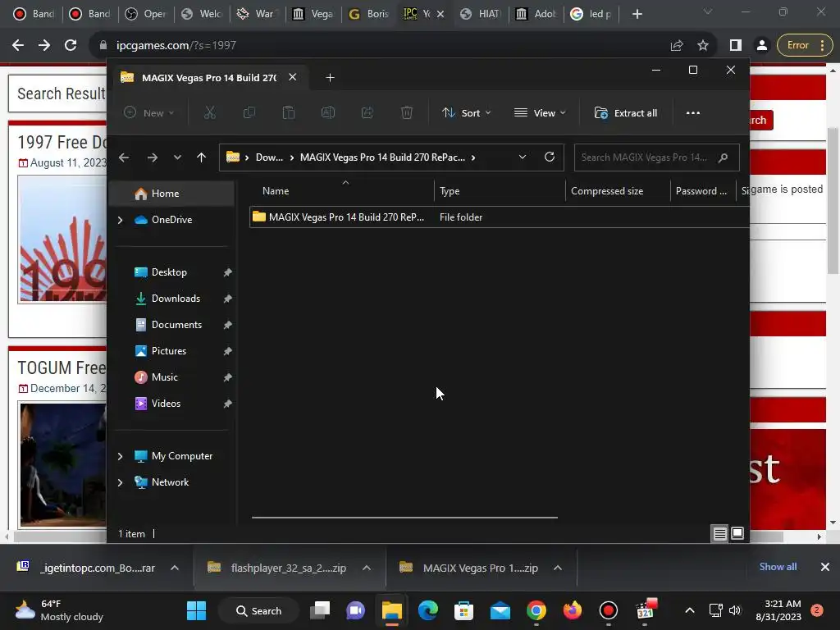The width and height of the screenshot is (840, 630).
Task: Open Chrome share page icon in address bar
Action: pos(677,46)
